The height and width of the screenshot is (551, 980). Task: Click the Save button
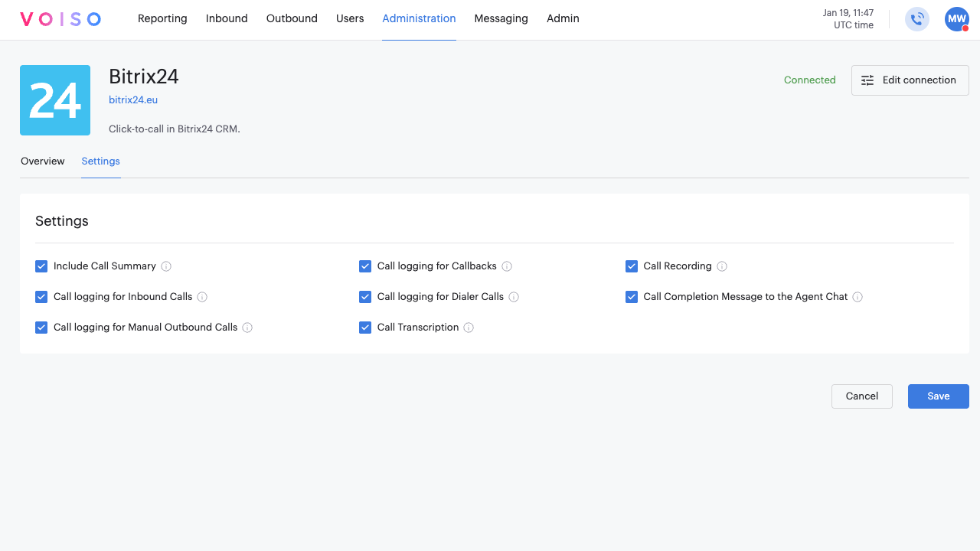tap(938, 396)
